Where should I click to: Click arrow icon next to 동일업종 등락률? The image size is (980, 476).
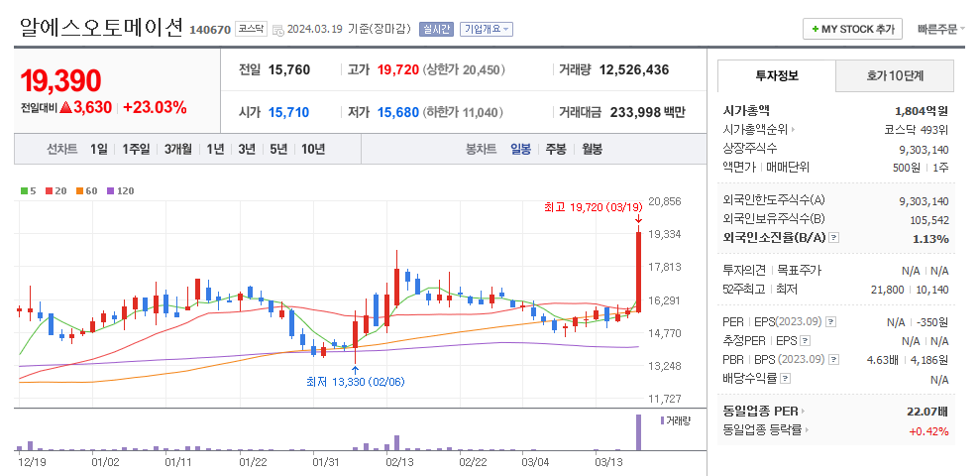click(x=807, y=430)
